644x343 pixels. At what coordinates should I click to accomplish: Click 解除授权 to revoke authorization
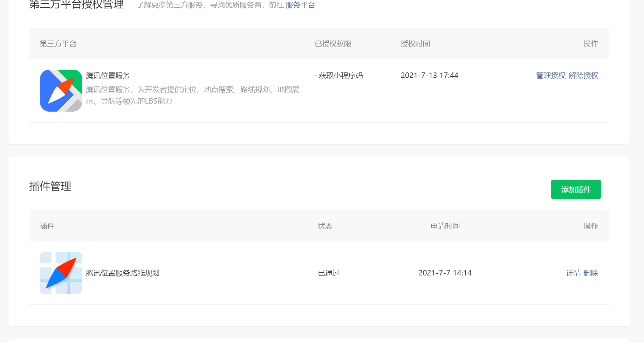tap(583, 76)
